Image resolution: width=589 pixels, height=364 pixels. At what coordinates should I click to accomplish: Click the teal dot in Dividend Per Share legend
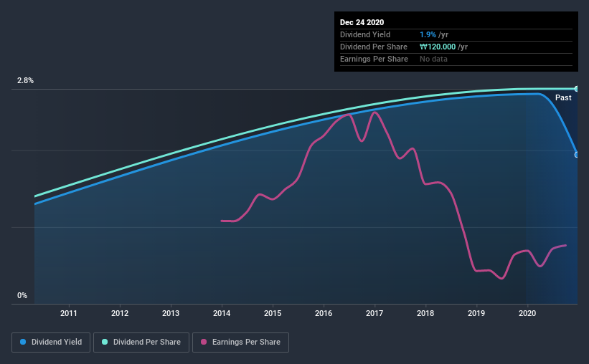(104, 343)
